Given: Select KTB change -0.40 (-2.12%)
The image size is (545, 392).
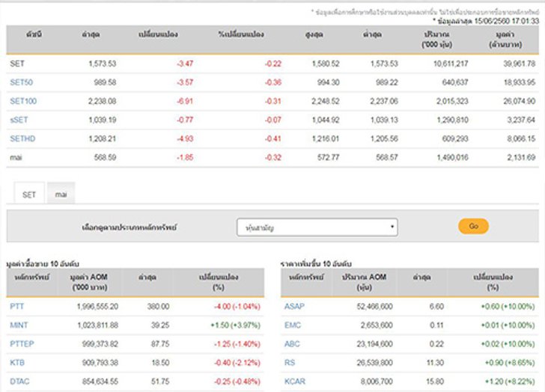Looking at the screenshot, I should click(x=237, y=363).
